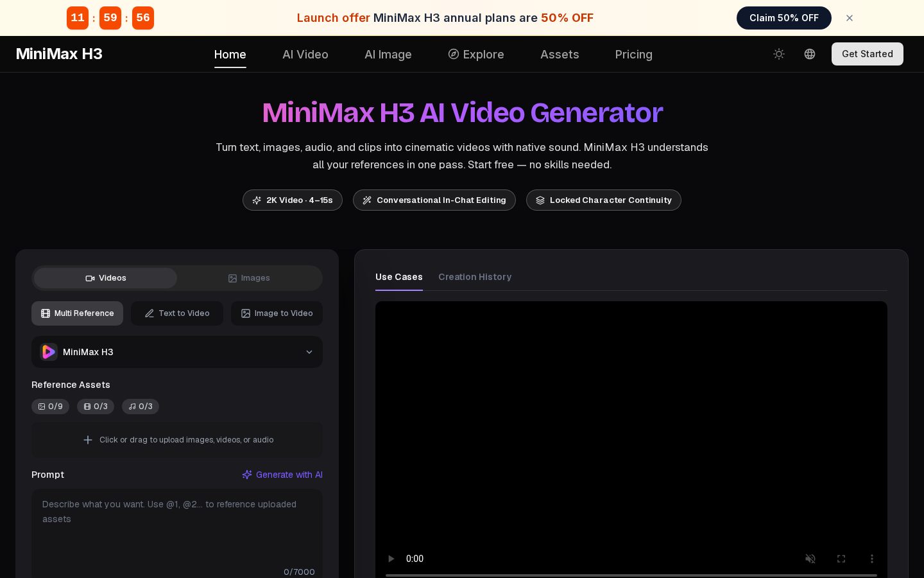Click Claim 50% OFF button
924x578 pixels.
coord(784,18)
